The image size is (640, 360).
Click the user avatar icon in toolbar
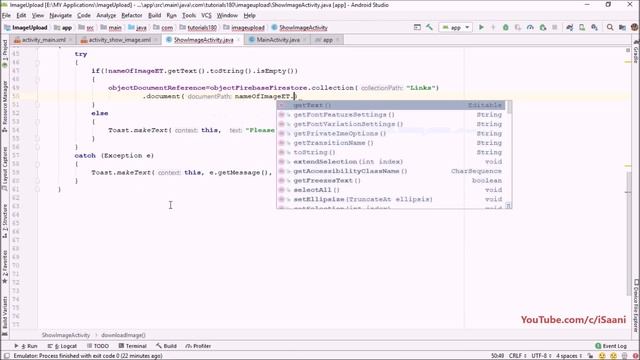pos(634,27)
